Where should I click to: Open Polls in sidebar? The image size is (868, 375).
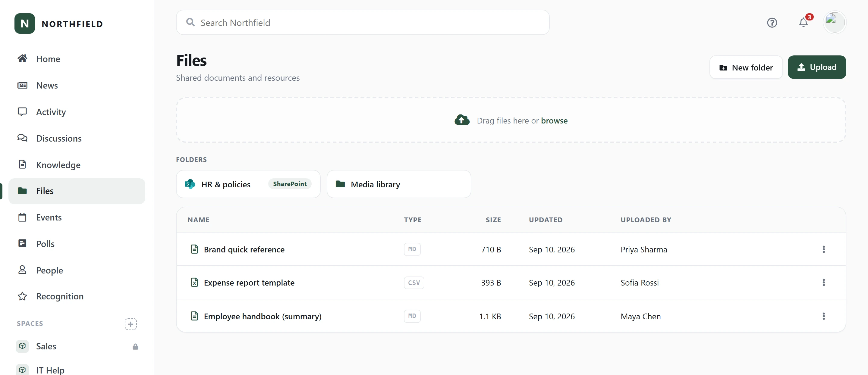pos(77,244)
